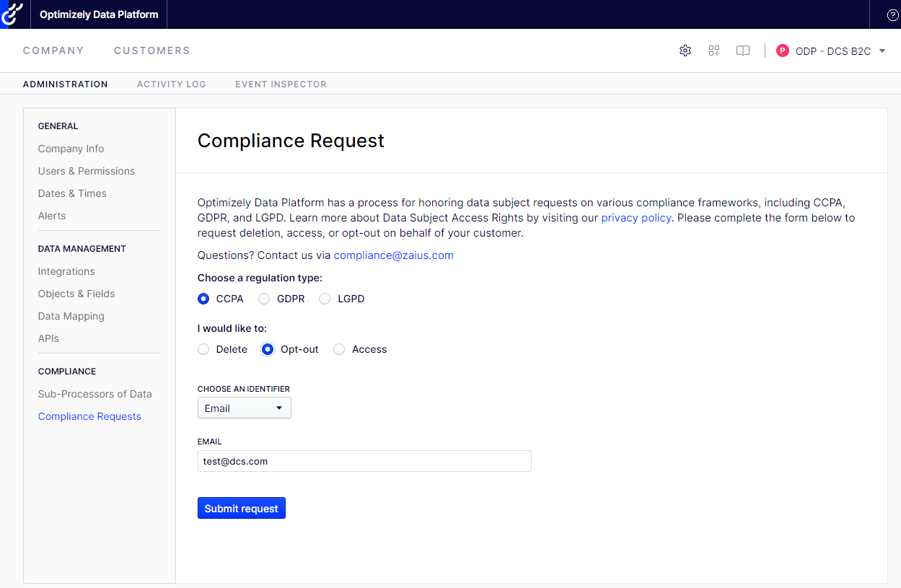Click the Optimizely logo icon
The height and width of the screenshot is (588, 901).
[x=12, y=14]
